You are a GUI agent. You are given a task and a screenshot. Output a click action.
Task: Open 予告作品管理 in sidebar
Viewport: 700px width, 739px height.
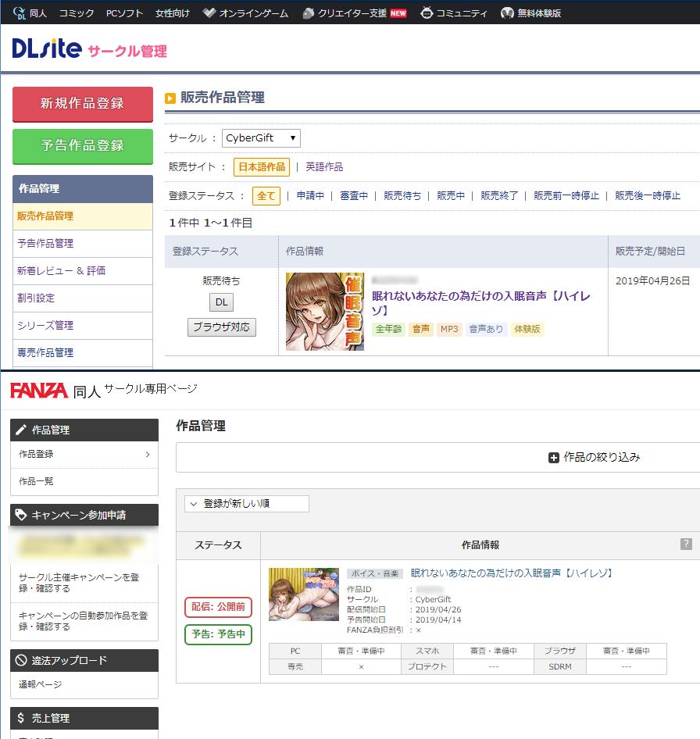tap(83, 244)
